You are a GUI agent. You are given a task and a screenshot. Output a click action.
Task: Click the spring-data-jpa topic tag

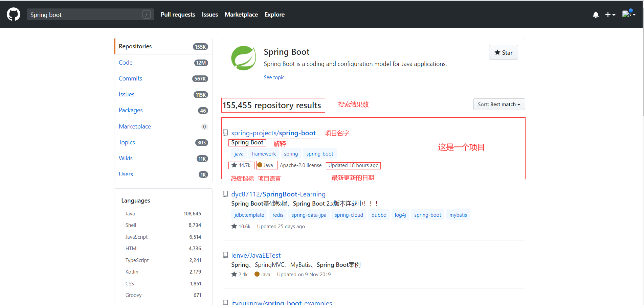tap(309, 215)
